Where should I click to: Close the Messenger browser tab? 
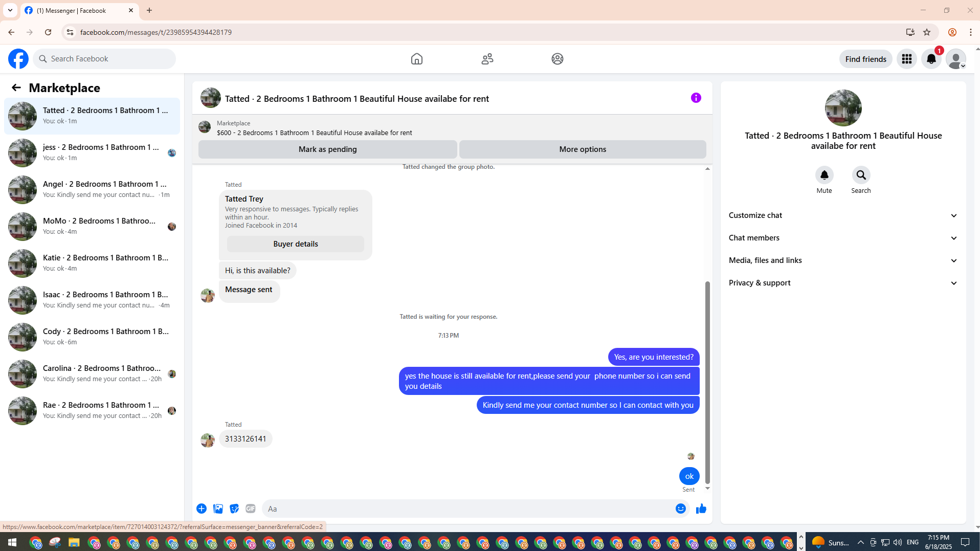tap(131, 10)
